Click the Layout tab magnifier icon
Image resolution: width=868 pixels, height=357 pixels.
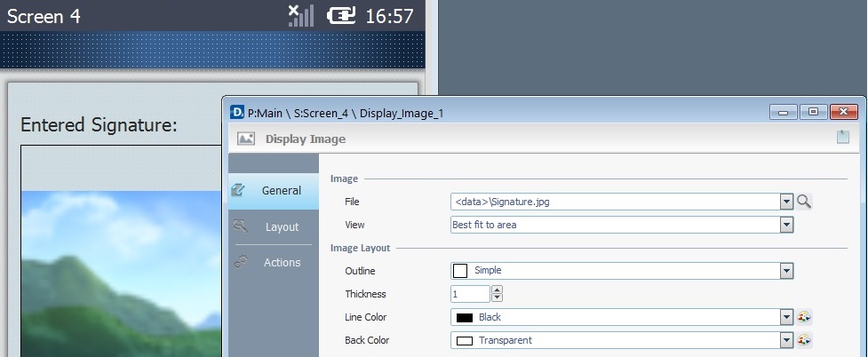240,226
